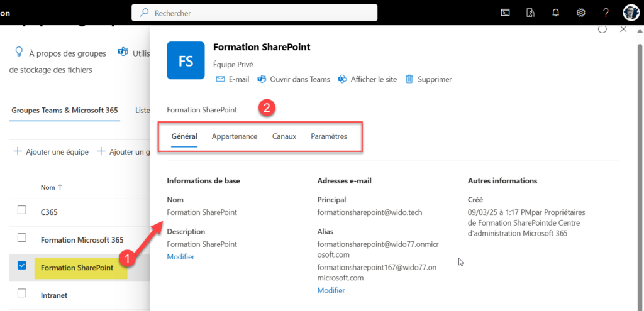Click Modifier under Description
644x311 pixels.
click(180, 257)
